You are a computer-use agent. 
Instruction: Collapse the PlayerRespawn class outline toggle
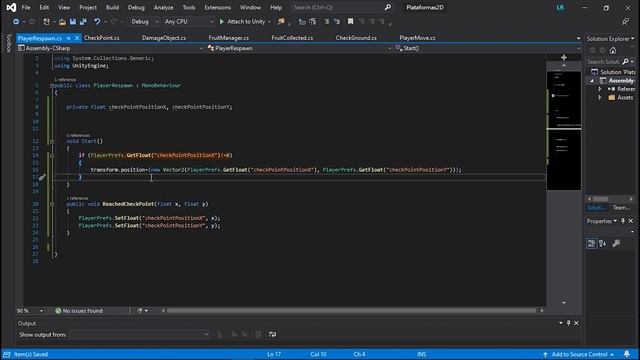point(52,86)
